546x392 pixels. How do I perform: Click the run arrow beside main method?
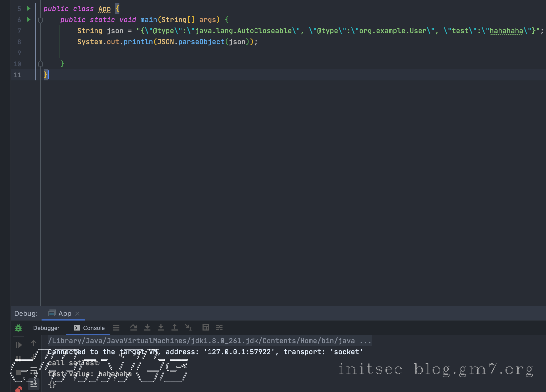click(x=29, y=20)
